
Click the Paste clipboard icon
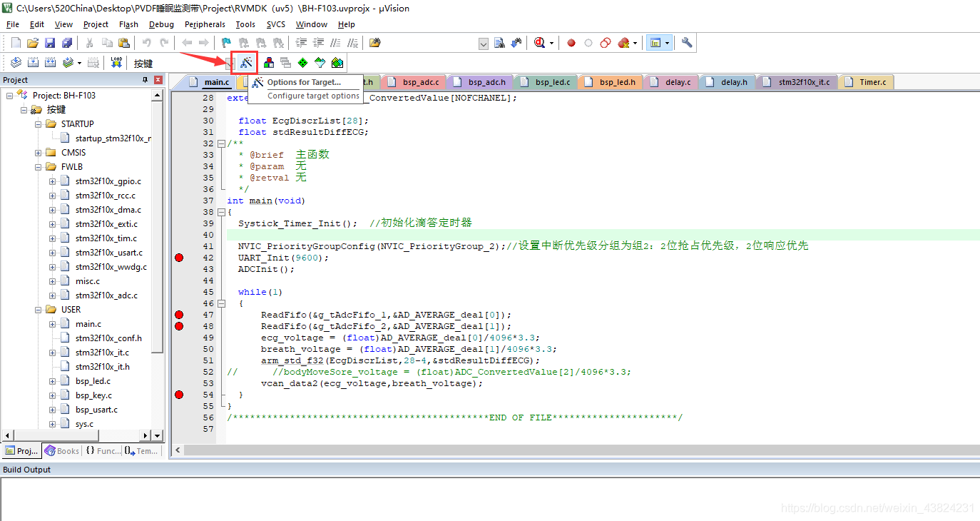(x=124, y=43)
